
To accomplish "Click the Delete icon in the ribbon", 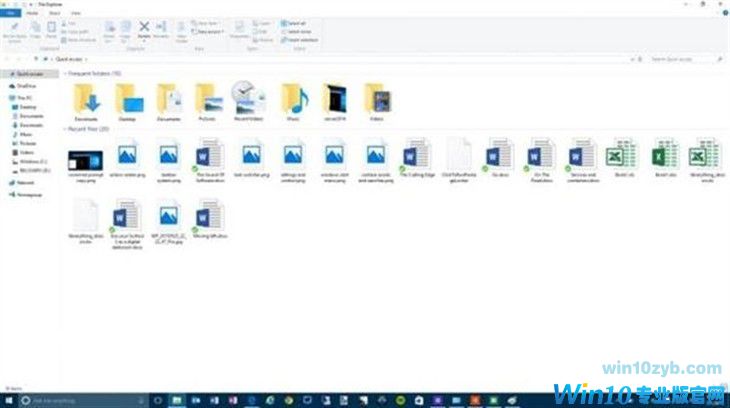I will pyautogui.click(x=144, y=29).
